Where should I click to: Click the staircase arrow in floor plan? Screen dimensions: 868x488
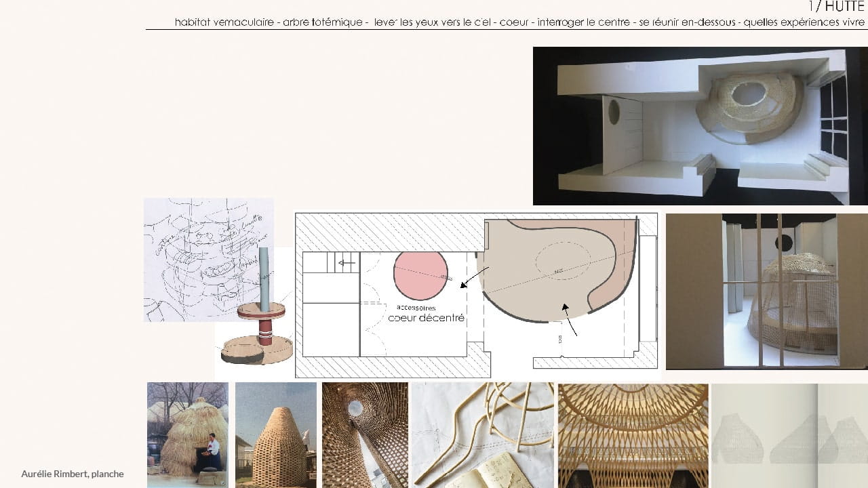[347, 263]
